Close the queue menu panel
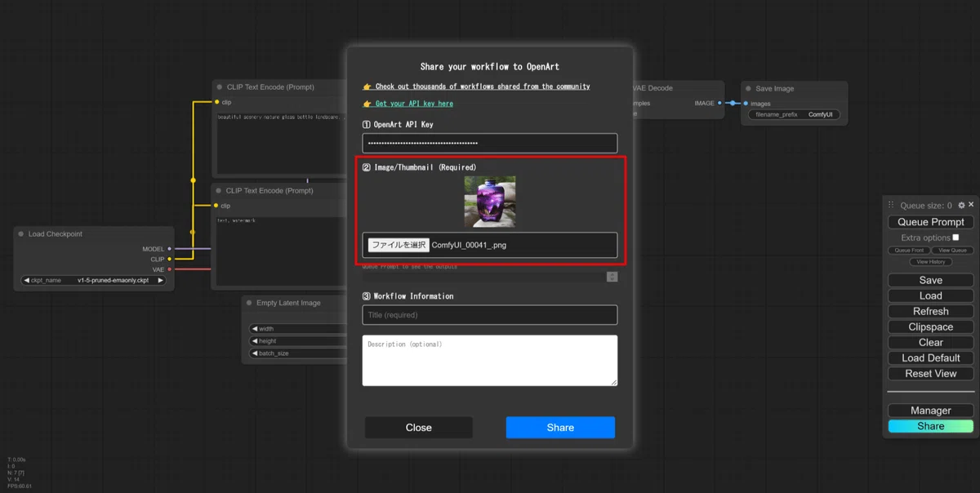 coord(970,206)
